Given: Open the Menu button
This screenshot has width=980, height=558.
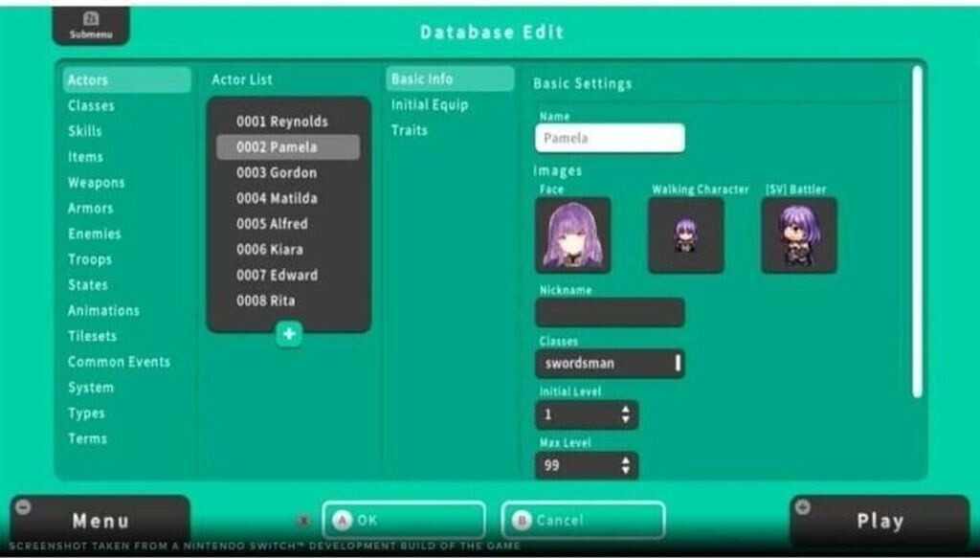Looking at the screenshot, I should tap(100, 521).
